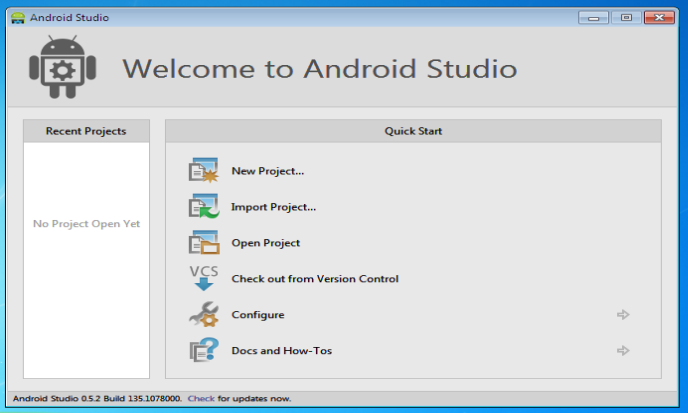Start a New Project
688x413 pixels.
268,171
